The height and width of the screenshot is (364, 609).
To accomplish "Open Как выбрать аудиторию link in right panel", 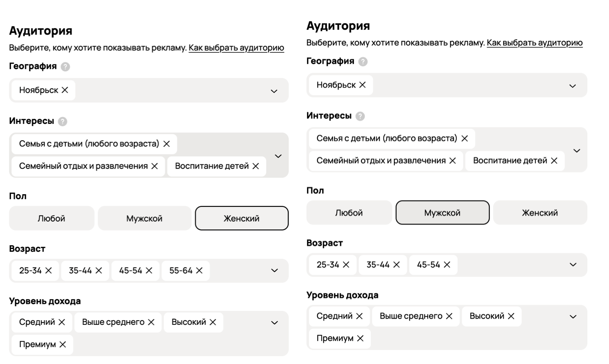I will coord(534,43).
